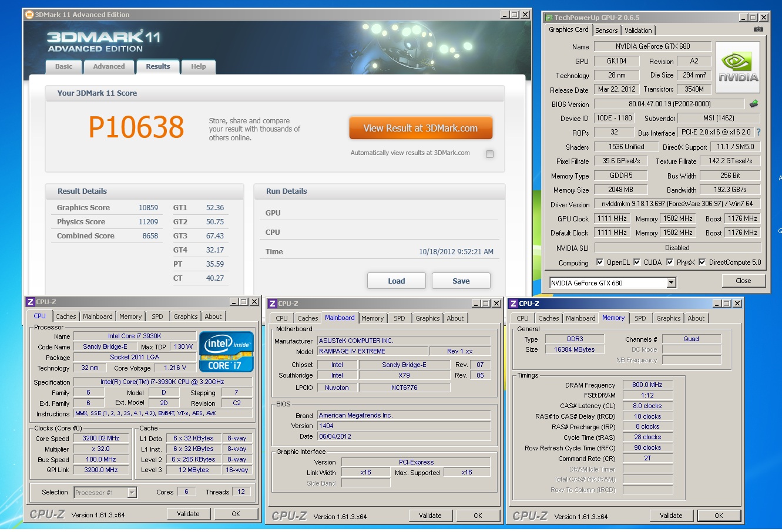Viewport: 782px width, 532px height.
Task: Open Graphics tab in CPU-Z CPU window
Action: [186, 316]
